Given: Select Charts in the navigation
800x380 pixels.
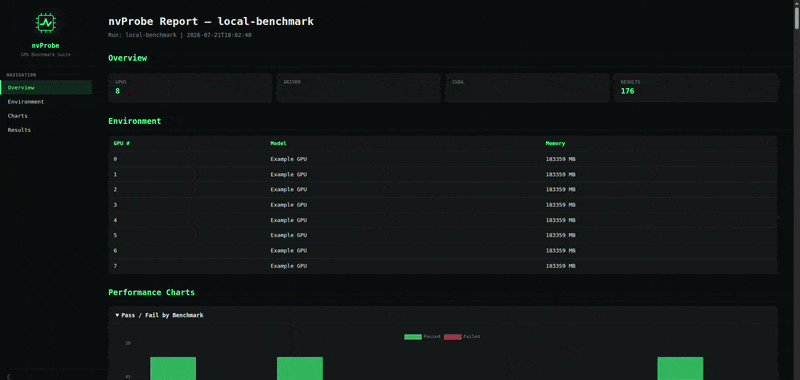Looking at the screenshot, I should point(46,116).
